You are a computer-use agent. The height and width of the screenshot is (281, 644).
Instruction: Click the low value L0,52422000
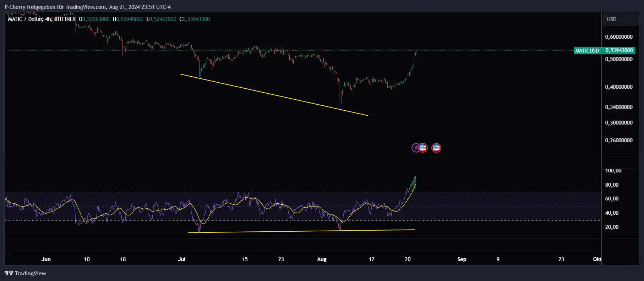pyautogui.click(x=162, y=19)
